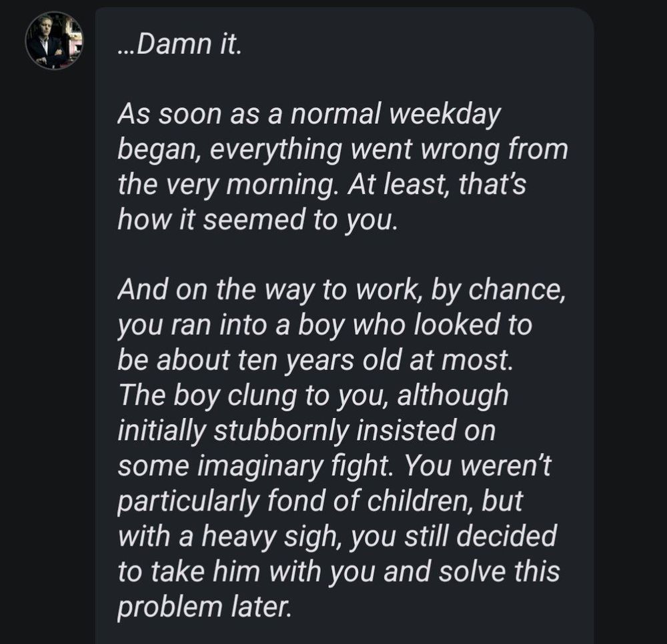The width and height of the screenshot is (667, 644).
Task: Click 'with a heavy sigh, you still decided'
Action: 337,536
